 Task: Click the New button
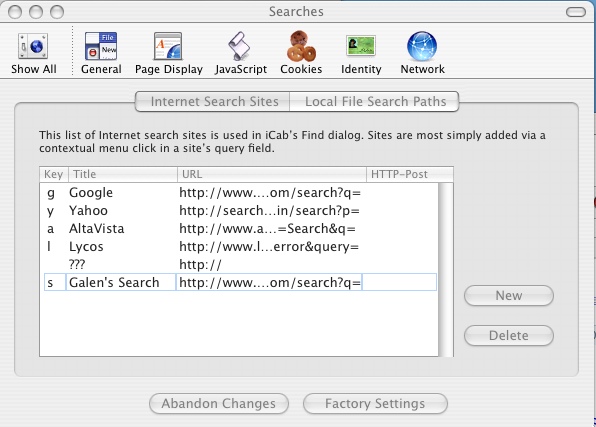coord(509,295)
